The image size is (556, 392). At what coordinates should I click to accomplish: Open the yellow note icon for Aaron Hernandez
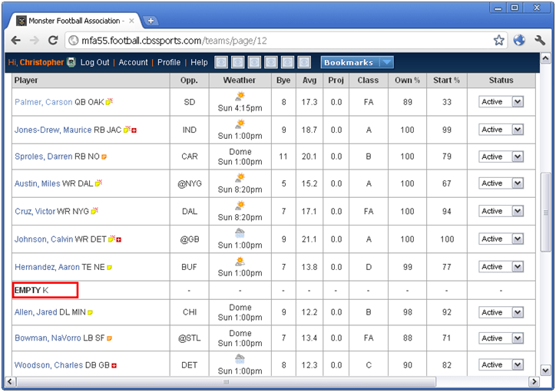point(109,268)
